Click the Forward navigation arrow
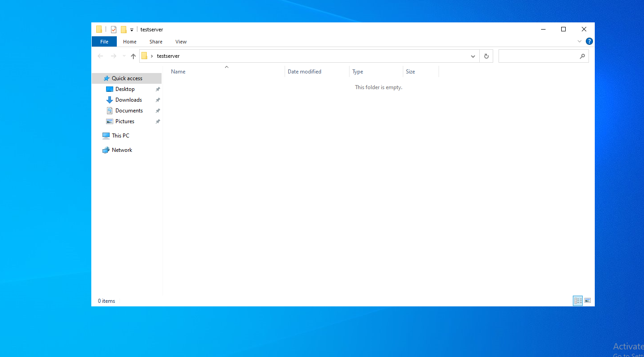The width and height of the screenshot is (644, 357). pos(113,56)
